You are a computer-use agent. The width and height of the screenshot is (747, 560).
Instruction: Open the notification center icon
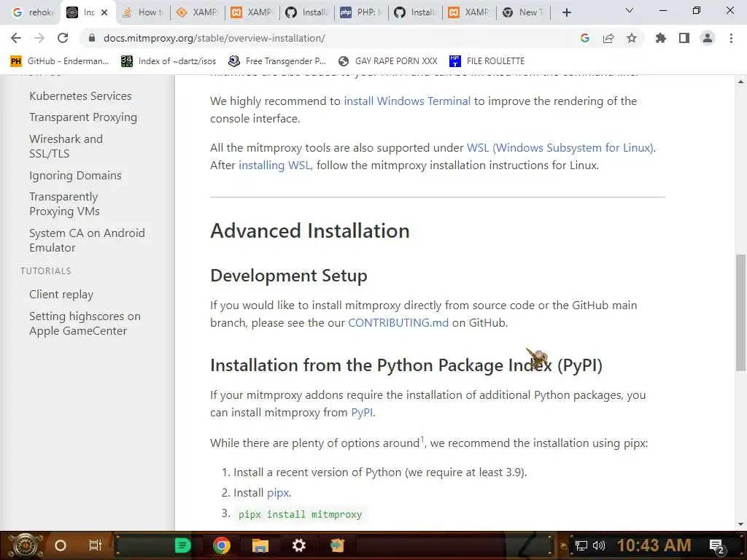point(718,546)
